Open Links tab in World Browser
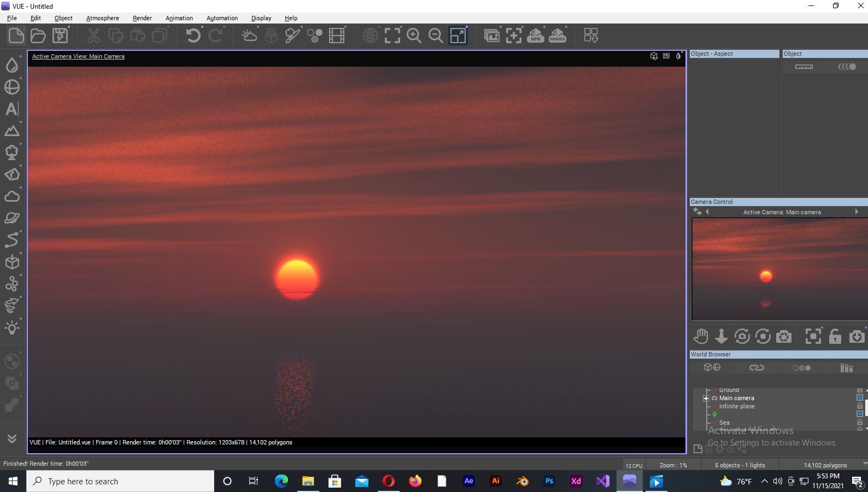This screenshot has width=868, height=492. tap(756, 368)
